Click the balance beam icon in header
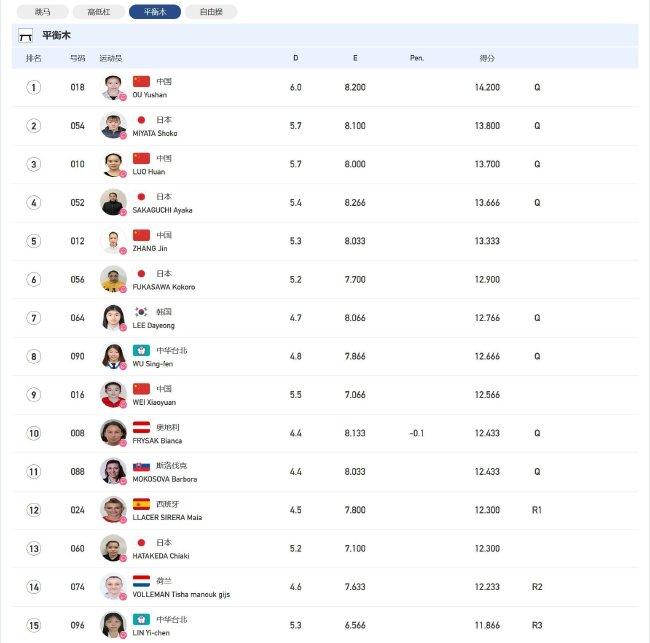Viewport: 650px width, 643px height. [26, 36]
